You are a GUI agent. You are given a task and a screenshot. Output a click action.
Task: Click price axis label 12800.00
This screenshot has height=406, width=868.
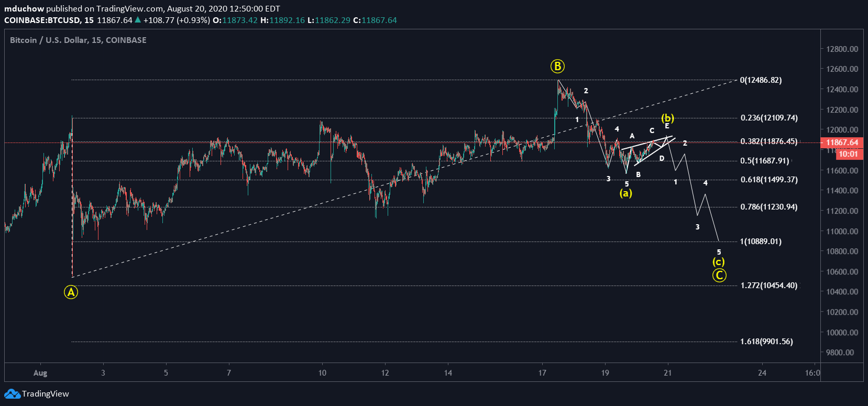tap(842, 49)
